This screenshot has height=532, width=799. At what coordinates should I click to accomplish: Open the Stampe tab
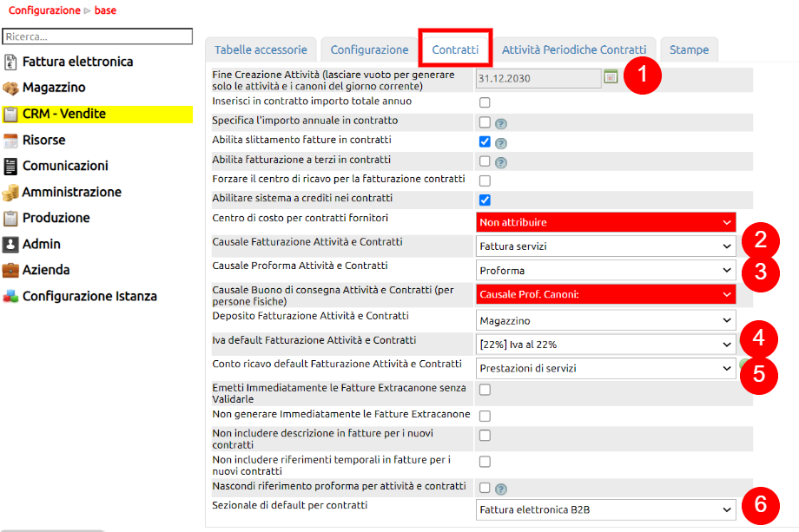click(x=689, y=49)
